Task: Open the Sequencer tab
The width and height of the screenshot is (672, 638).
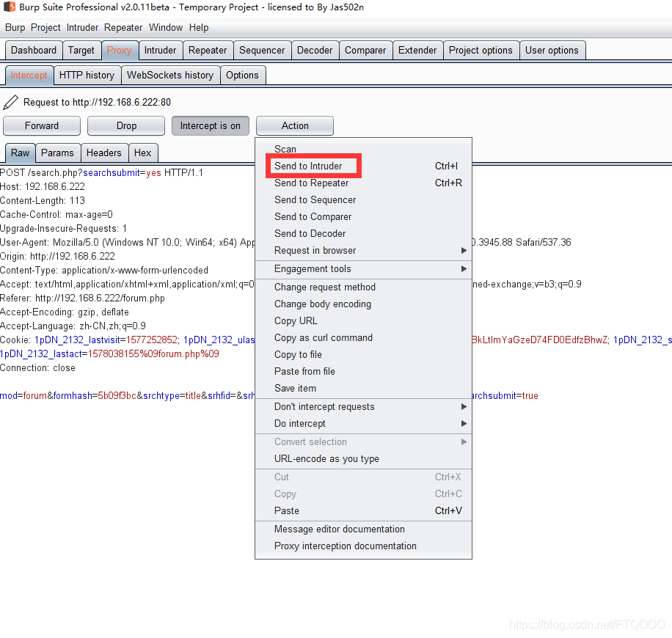Action: (x=262, y=51)
